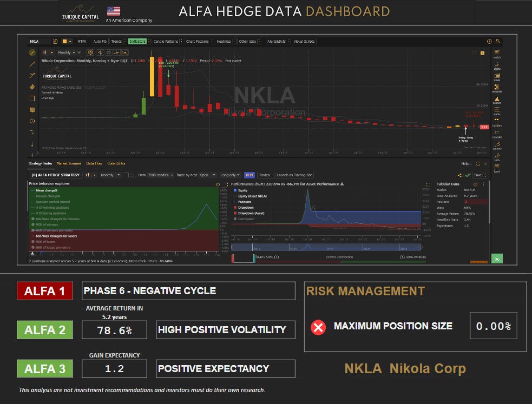Toggle the Indicators button in top toolbar

(x=137, y=41)
